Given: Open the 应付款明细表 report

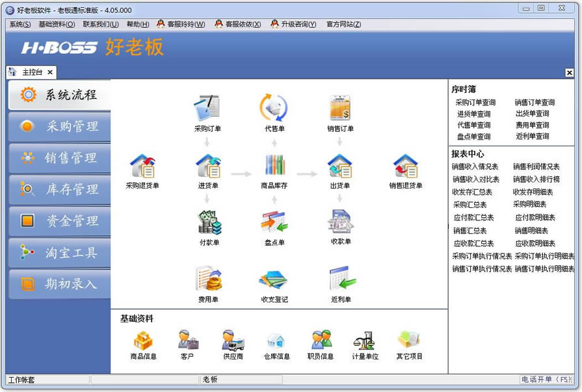Looking at the screenshot, I should coord(535,218).
